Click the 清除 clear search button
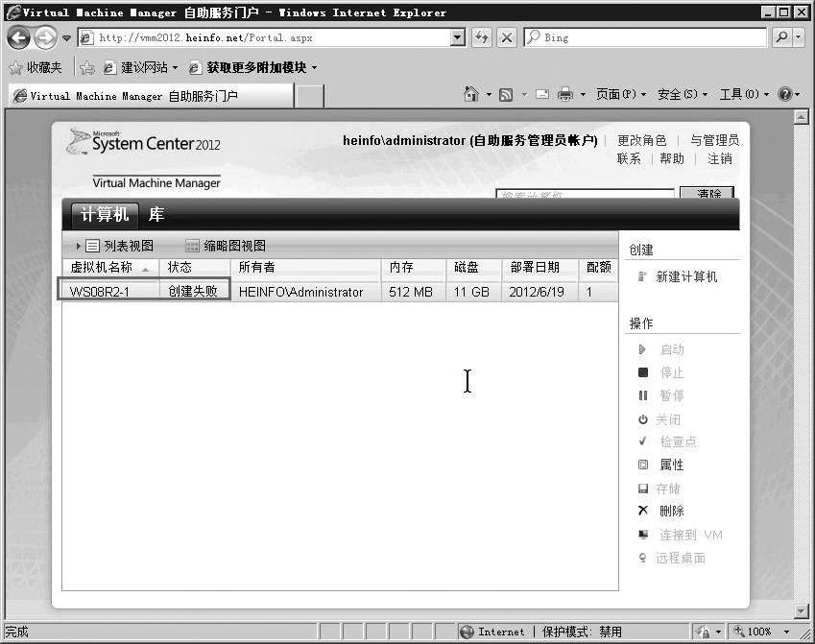The height and width of the screenshot is (644, 815). (707, 193)
